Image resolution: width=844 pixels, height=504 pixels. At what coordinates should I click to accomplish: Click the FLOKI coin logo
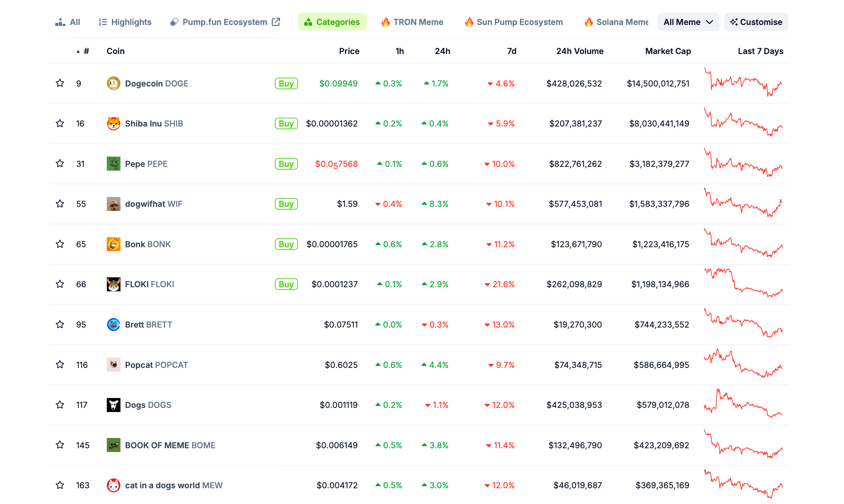tap(113, 284)
